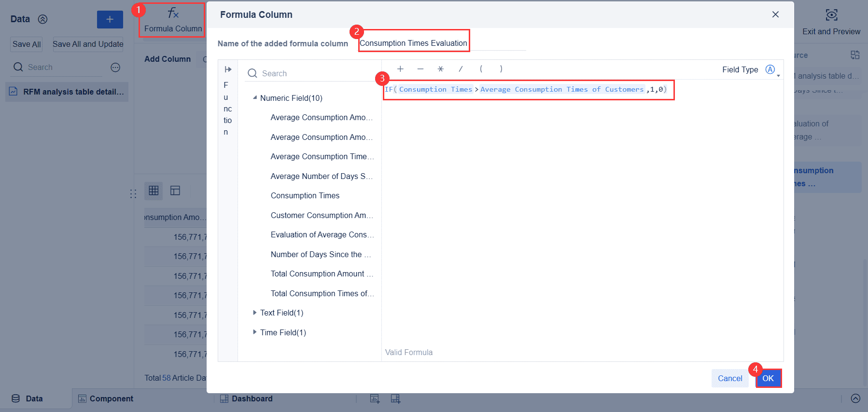Viewport: 868px width, 412px height.
Task: Select Average Consumption Time… field
Action: pos(322,156)
